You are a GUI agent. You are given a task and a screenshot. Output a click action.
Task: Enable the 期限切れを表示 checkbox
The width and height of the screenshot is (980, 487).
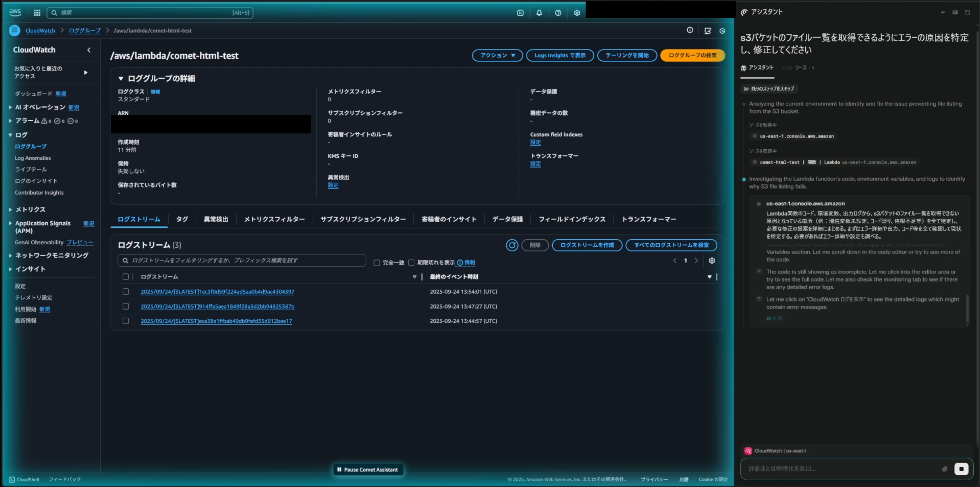pyautogui.click(x=411, y=263)
